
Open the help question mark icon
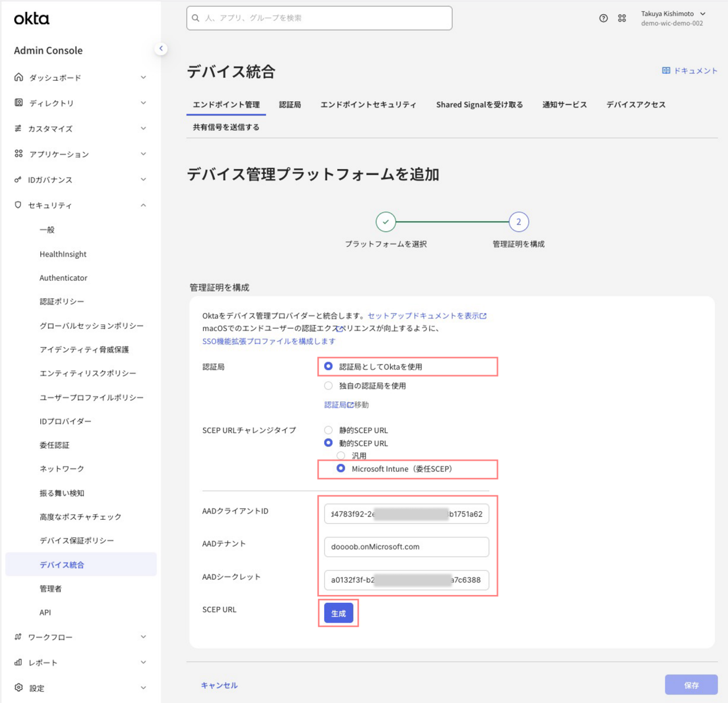603,18
